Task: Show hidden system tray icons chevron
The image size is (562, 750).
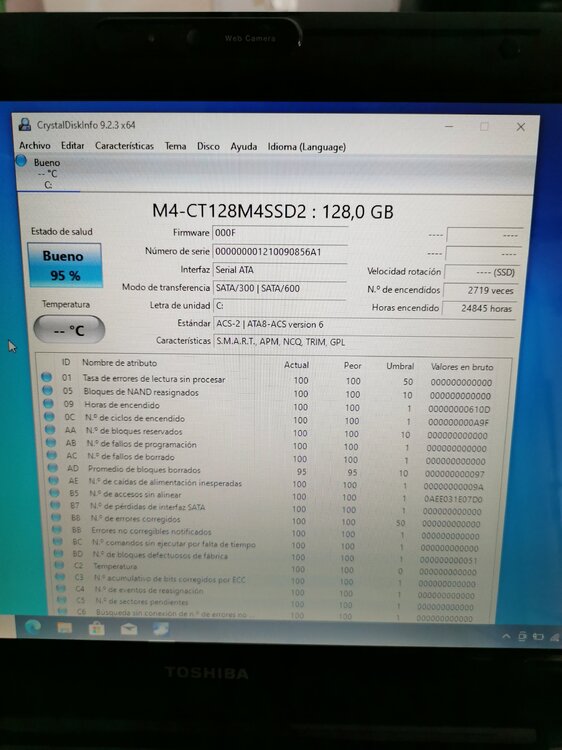Action: (506, 636)
